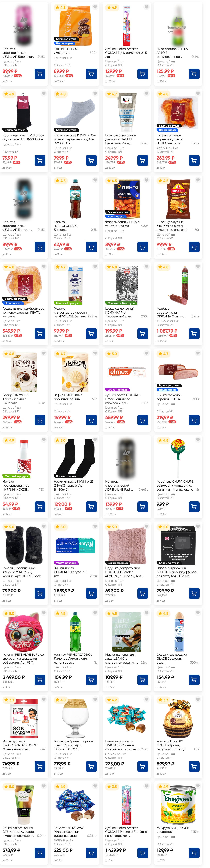Add COLGATE детская зубная щетка 2–5 лет to cart
Viewport: 210px width, 868px height.
click(142, 74)
